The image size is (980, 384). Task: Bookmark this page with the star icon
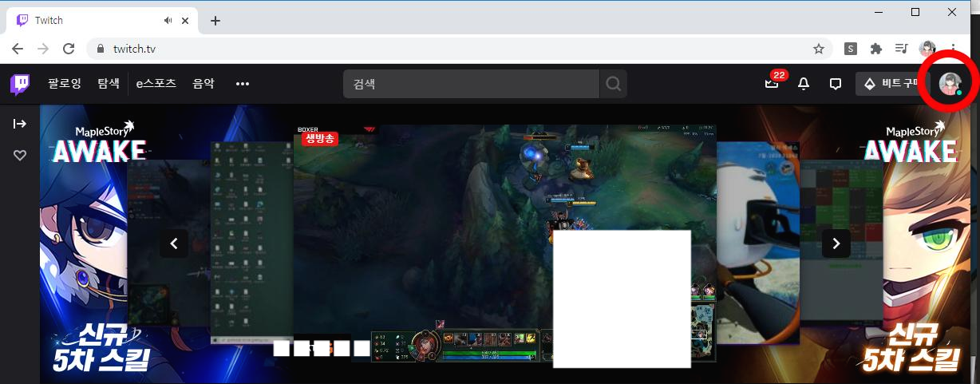coord(818,49)
